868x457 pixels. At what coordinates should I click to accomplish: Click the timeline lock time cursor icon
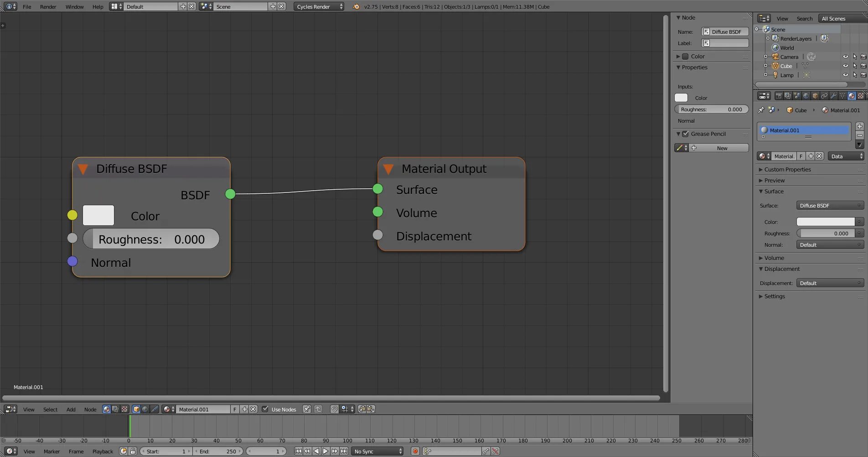point(133,451)
